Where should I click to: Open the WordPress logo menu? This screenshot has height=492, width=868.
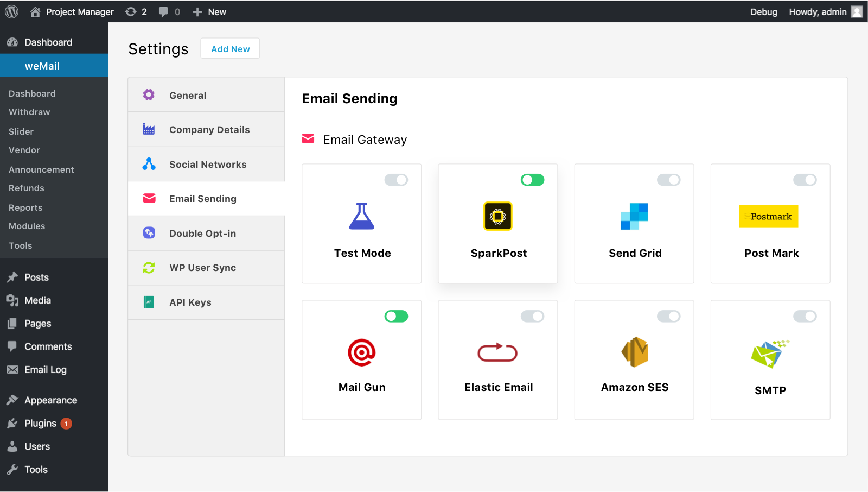tap(11, 11)
